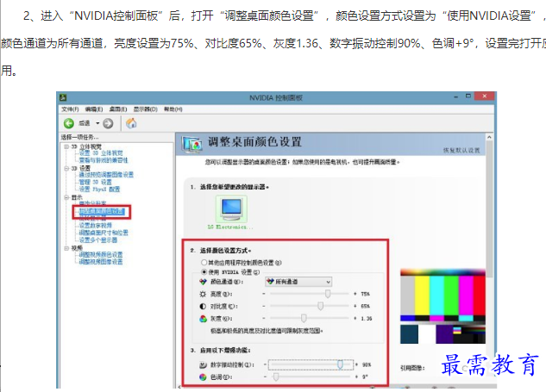Click the brightness slider minus button
The height and width of the screenshot is (392, 546).
point(264,294)
